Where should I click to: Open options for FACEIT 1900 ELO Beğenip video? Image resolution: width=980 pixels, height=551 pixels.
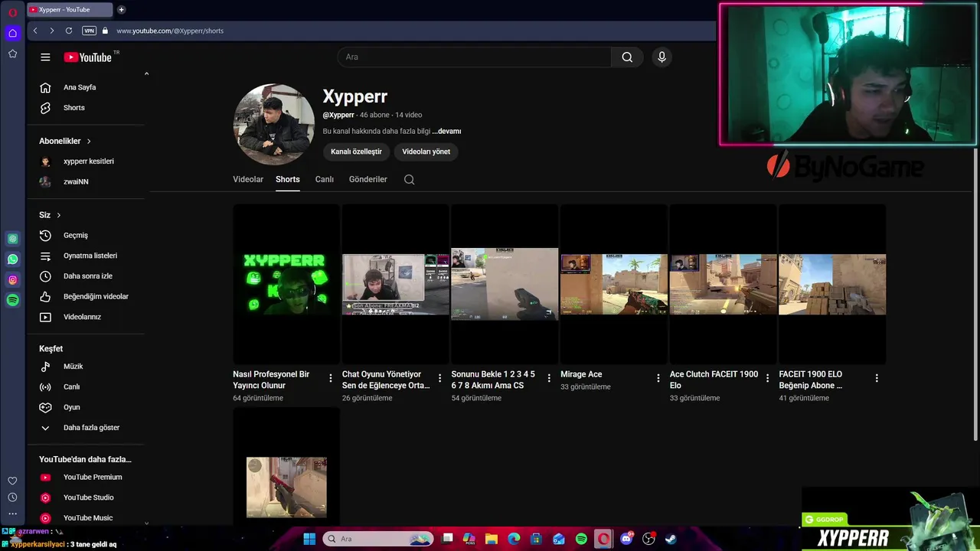click(877, 378)
